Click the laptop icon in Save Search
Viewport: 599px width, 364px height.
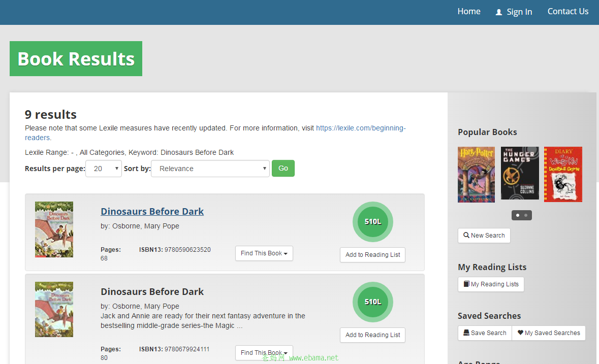[466, 333]
